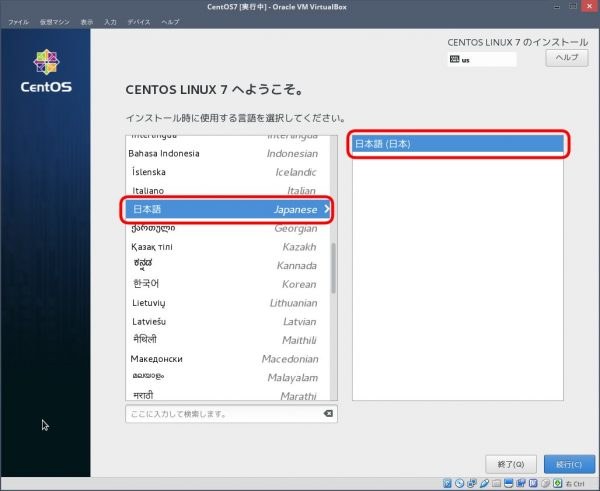Toggle the mouse integration status icon

click(x=545, y=483)
